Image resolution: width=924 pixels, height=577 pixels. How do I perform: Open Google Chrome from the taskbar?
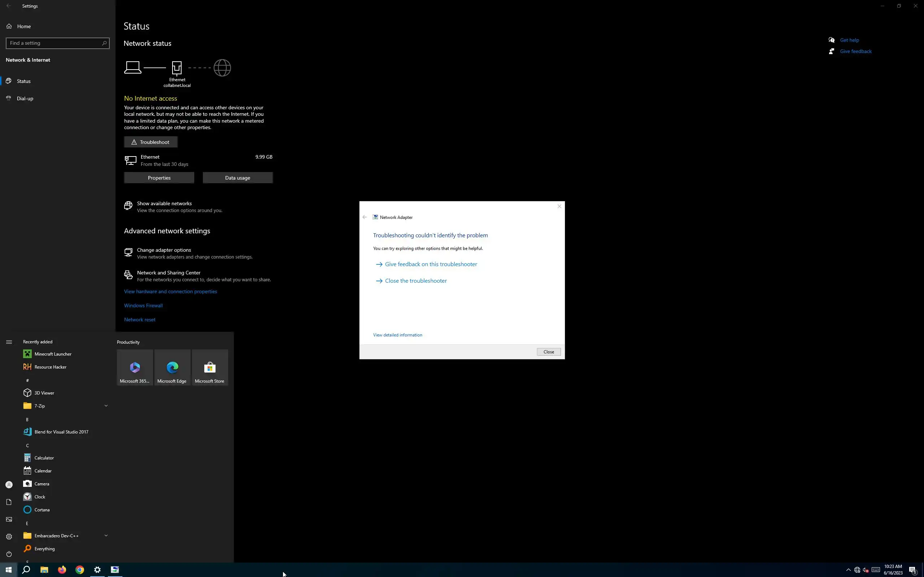tap(79, 570)
